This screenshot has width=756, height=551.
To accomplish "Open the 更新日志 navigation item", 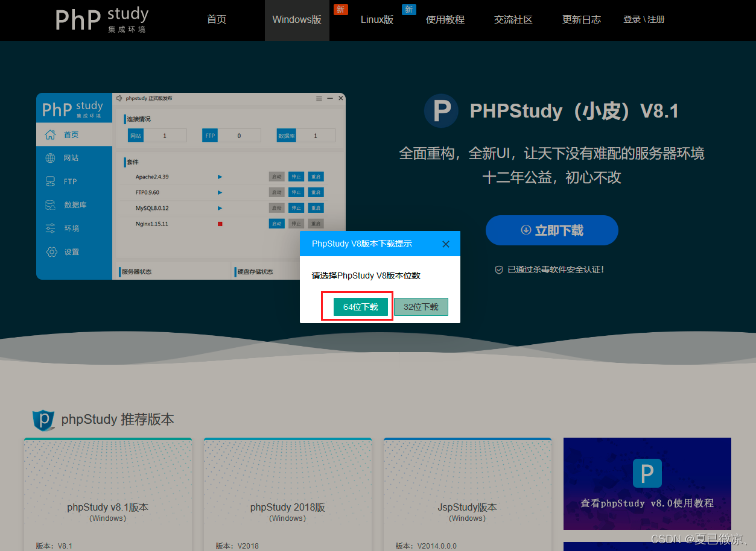I will click(x=582, y=19).
